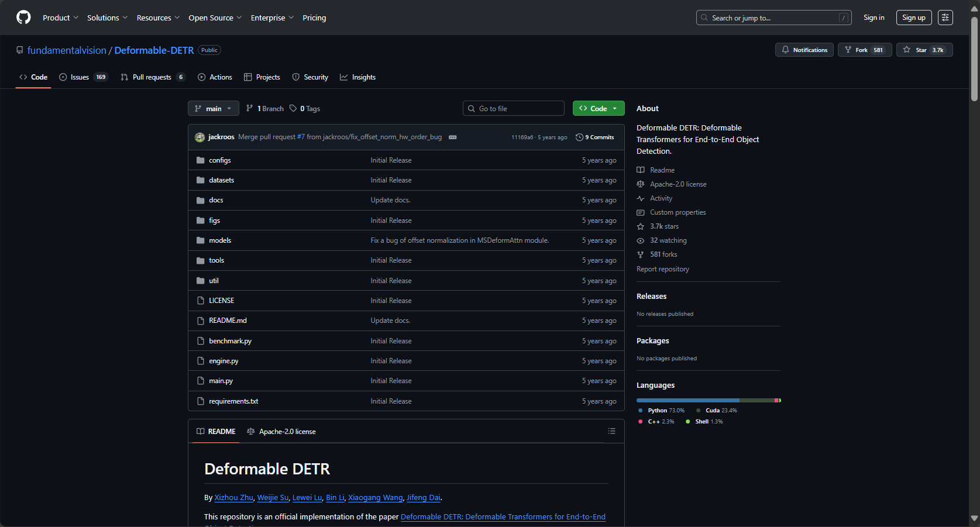Open the GitHub homepage logo
The image size is (980, 527).
(x=23, y=18)
